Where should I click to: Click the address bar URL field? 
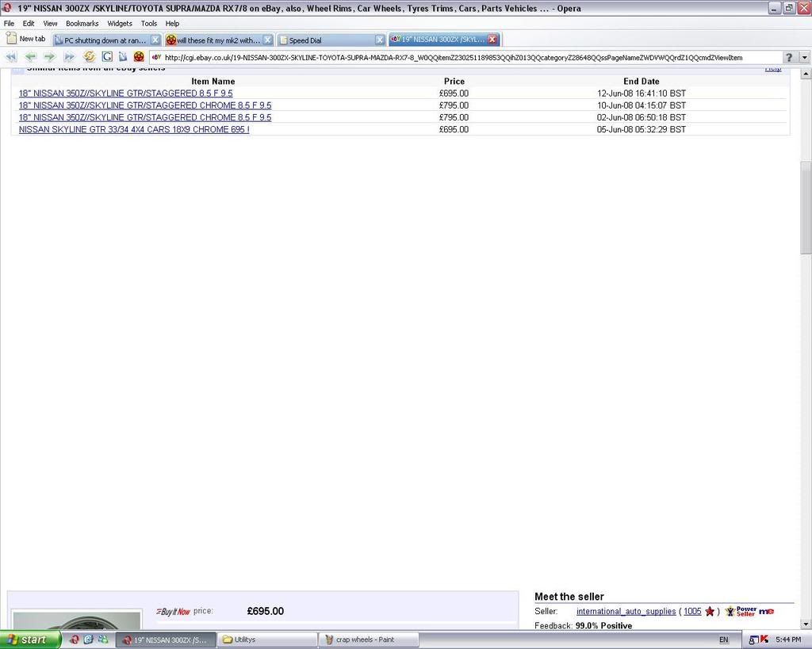pyautogui.click(x=465, y=57)
